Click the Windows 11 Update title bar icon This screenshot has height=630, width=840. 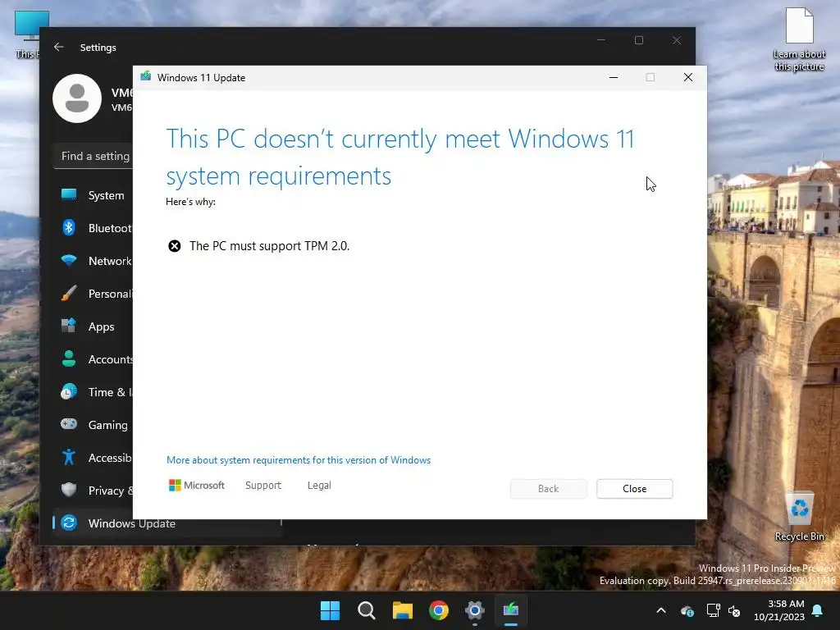pos(146,76)
